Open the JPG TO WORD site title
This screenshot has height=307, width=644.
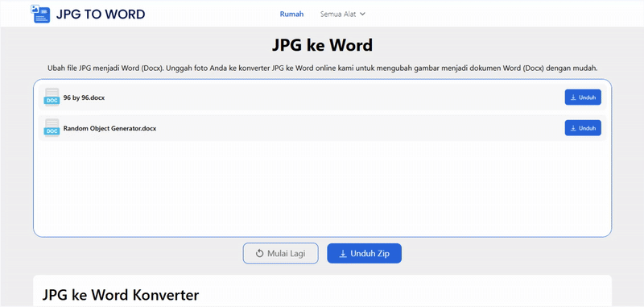(x=101, y=15)
